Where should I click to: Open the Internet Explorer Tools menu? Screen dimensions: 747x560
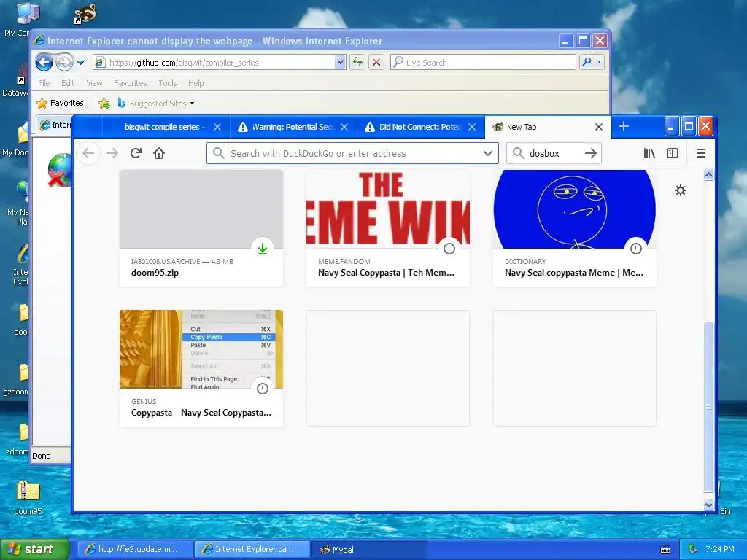pos(168,83)
